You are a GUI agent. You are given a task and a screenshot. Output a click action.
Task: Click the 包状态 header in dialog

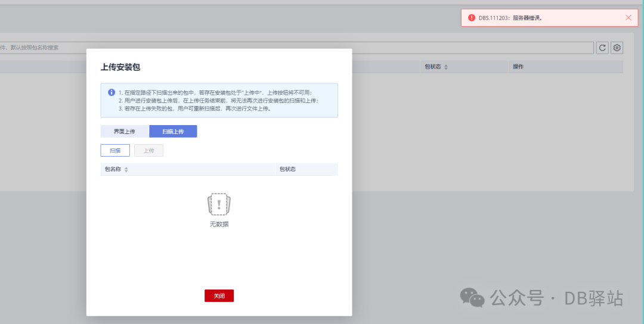(287, 169)
